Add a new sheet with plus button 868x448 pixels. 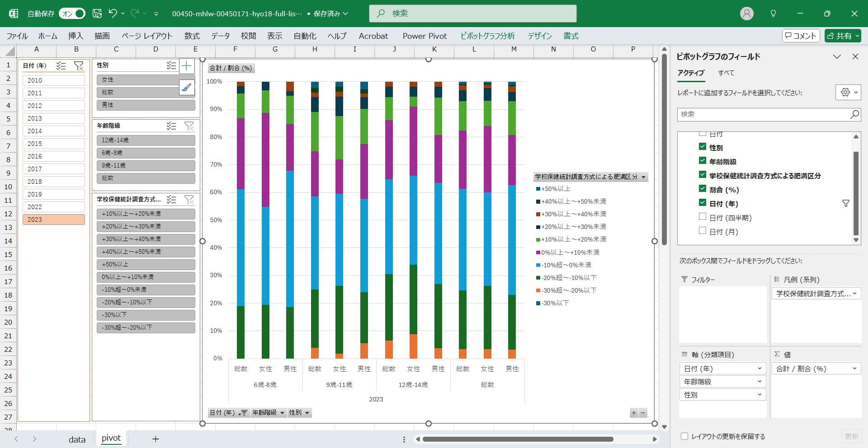click(x=156, y=439)
